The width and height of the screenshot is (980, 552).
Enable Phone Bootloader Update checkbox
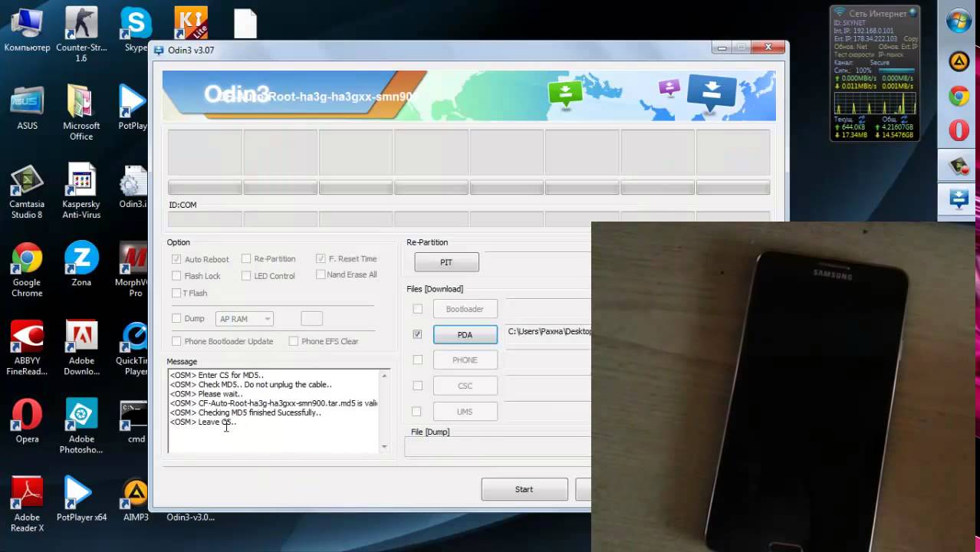tap(176, 341)
